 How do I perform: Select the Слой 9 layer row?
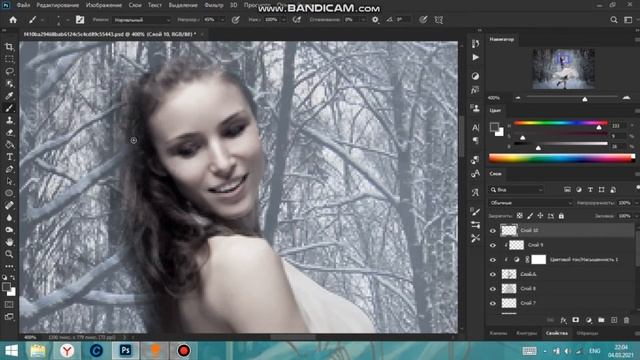tap(562, 245)
